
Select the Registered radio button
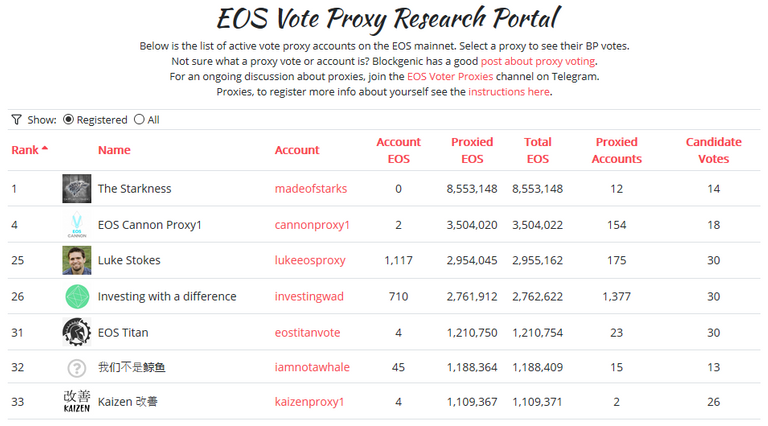[69, 120]
